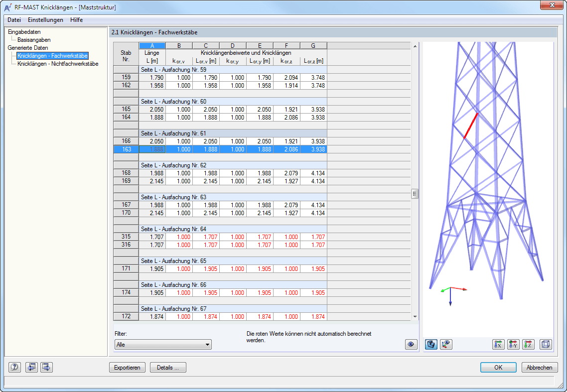Viewport: 567px width, 392px height.
Task: Select row header for Stab 159
Action: point(126,77)
